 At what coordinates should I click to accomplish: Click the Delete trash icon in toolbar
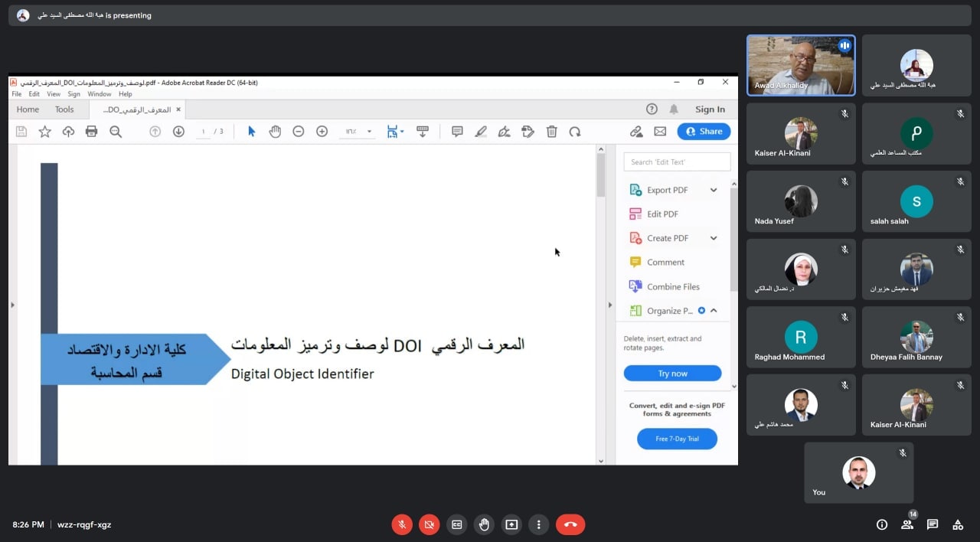point(551,132)
